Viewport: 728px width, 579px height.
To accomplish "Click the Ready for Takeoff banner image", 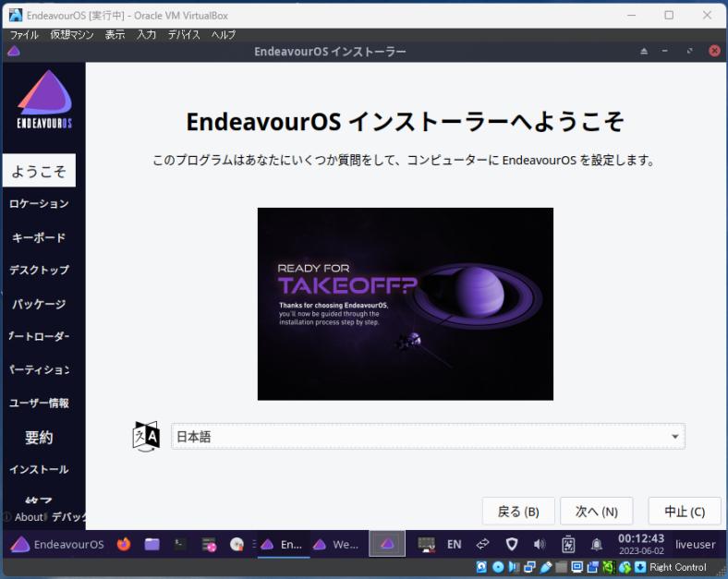I will [406, 304].
